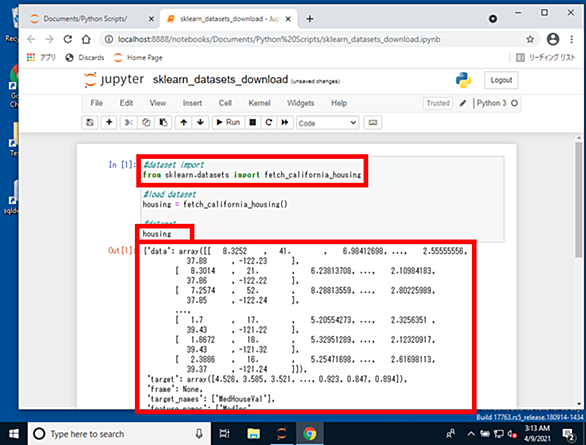Toggle the Trusted notebook indicator
The width and height of the screenshot is (586, 445).
tap(438, 103)
